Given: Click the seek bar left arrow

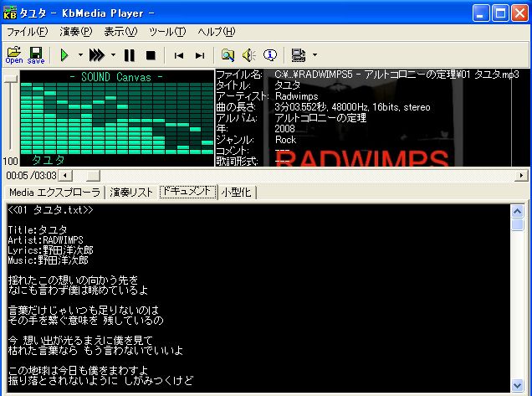Looking at the screenshot, I should tap(65, 176).
